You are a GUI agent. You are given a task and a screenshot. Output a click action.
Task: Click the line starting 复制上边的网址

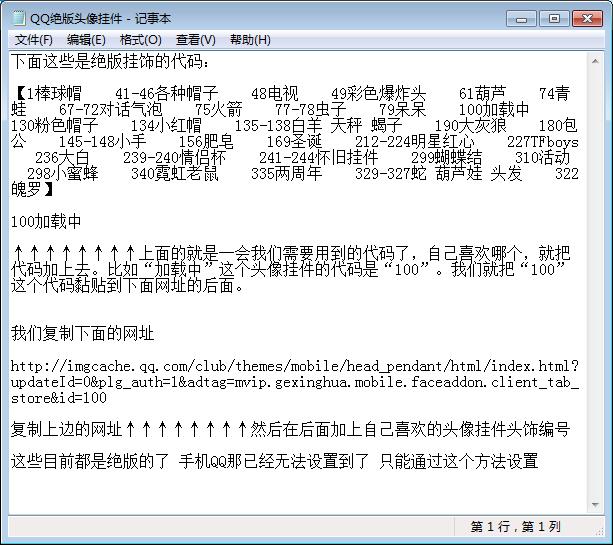click(290, 429)
